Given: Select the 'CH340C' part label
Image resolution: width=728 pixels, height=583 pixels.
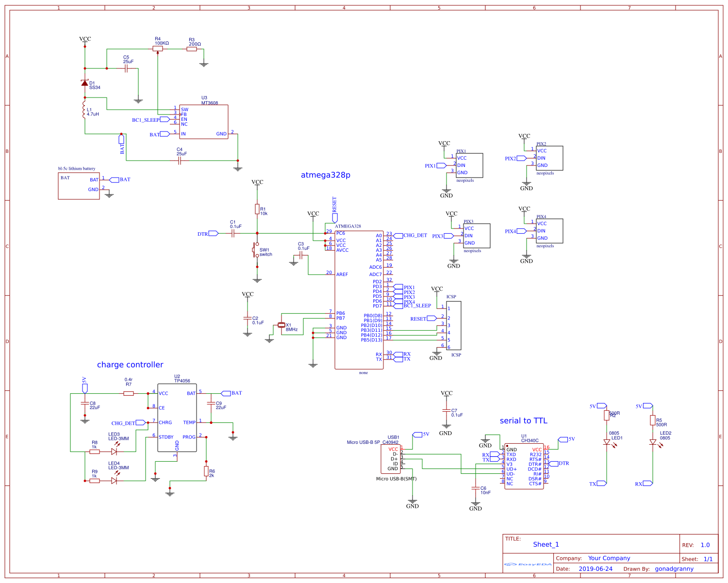Looking at the screenshot, I should coord(530,441).
